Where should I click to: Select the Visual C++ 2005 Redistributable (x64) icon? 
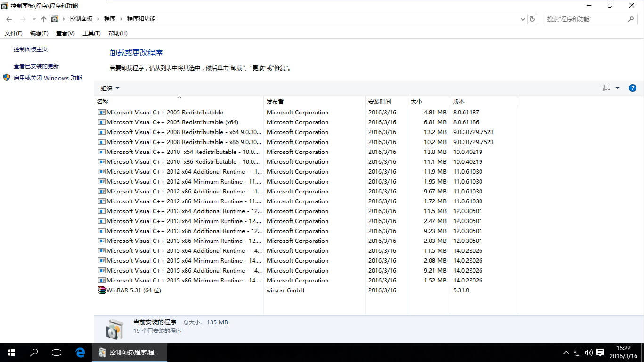(102, 122)
